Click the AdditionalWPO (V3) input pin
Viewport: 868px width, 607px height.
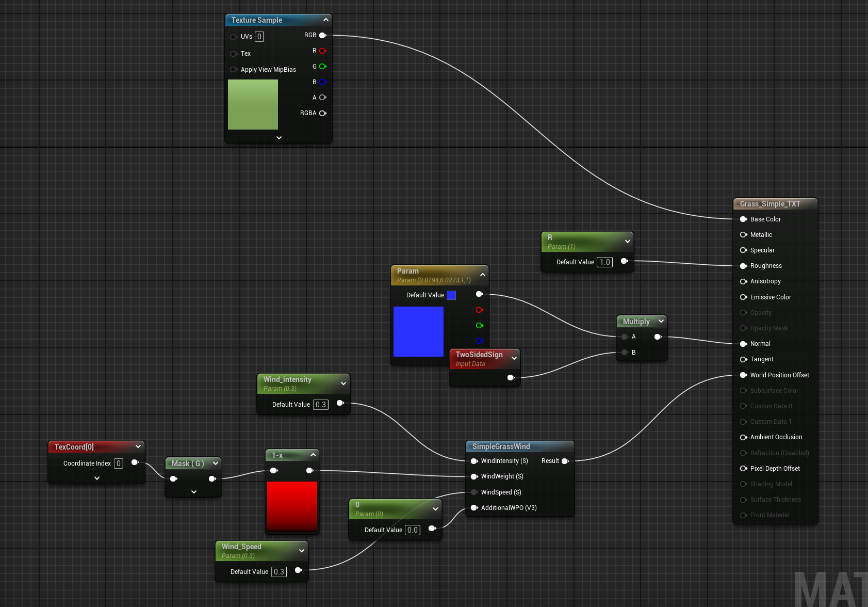(474, 507)
